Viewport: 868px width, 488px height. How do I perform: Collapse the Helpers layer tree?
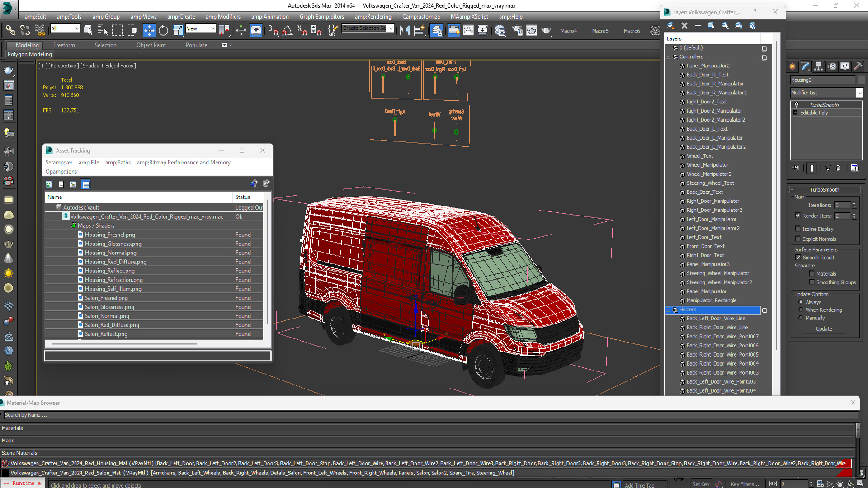pos(668,310)
